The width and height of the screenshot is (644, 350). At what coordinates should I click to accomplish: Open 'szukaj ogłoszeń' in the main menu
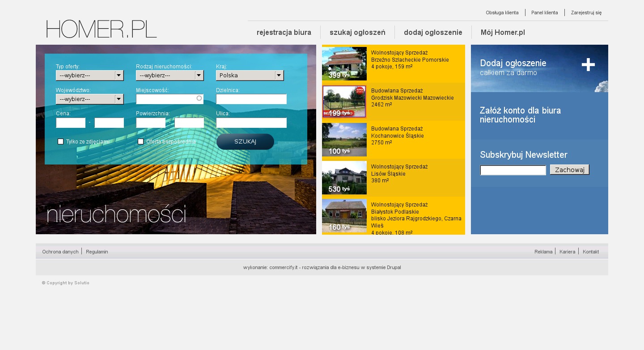click(357, 33)
